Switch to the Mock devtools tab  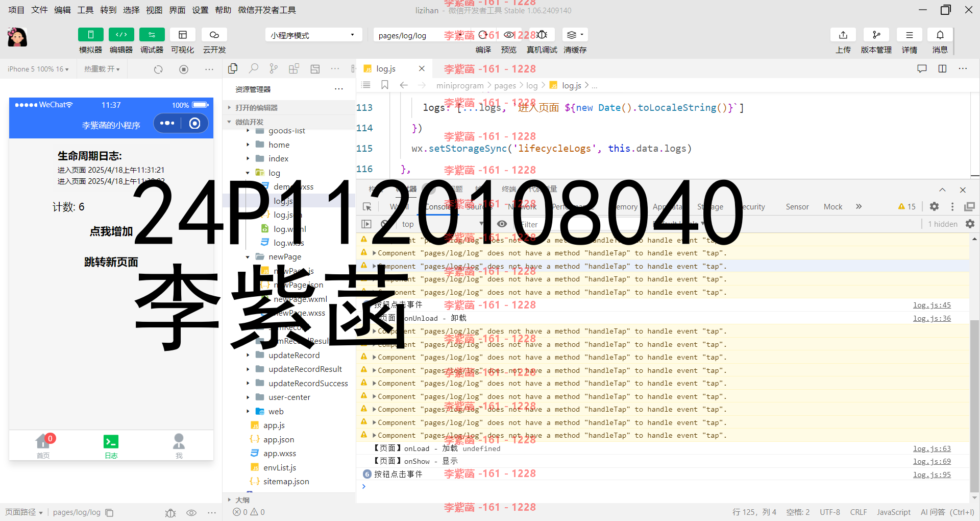pos(833,207)
